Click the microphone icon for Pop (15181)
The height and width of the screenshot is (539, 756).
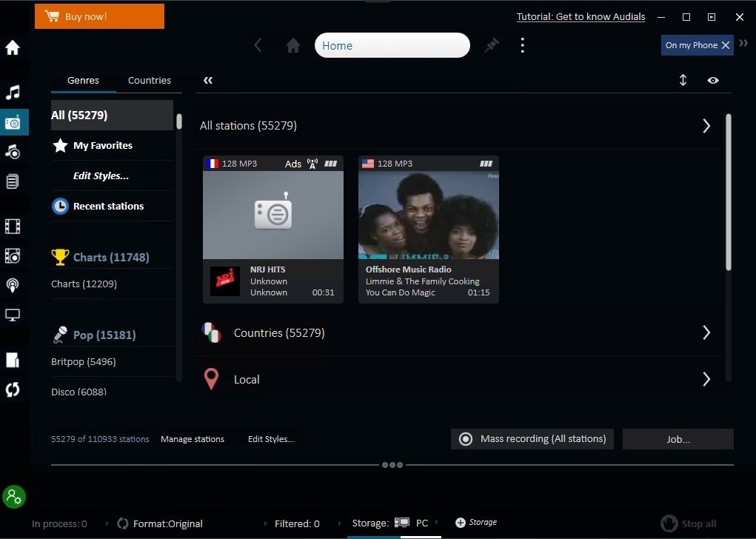pyautogui.click(x=60, y=335)
